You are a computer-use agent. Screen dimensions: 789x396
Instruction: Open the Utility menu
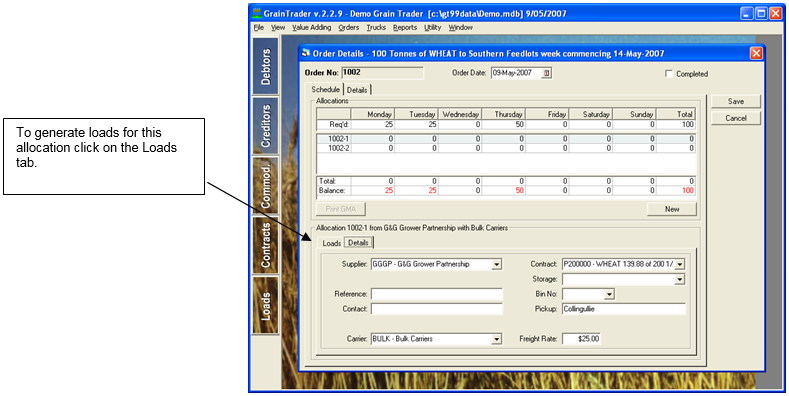[x=433, y=28]
